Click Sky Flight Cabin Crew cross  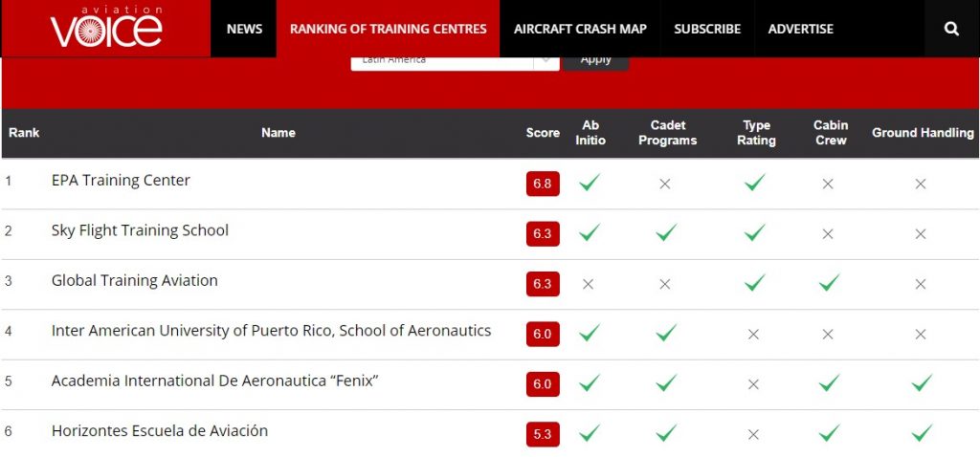point(828,233)
